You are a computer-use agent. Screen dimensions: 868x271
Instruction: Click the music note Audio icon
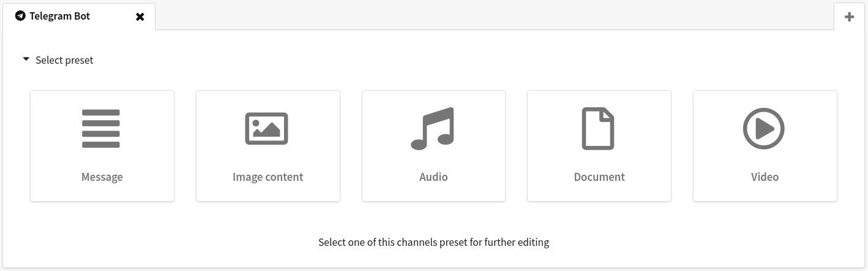pos(433,129)
